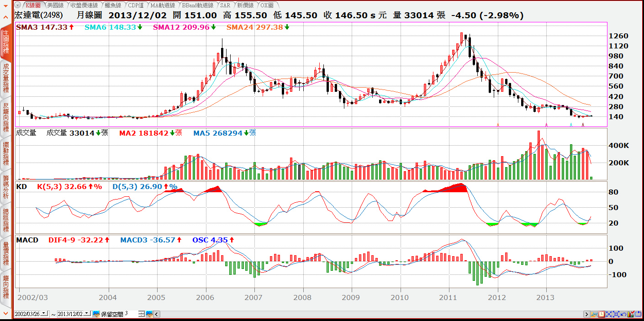Click the GO button after the 保留空間 stepper

click(x=148, y=314)
